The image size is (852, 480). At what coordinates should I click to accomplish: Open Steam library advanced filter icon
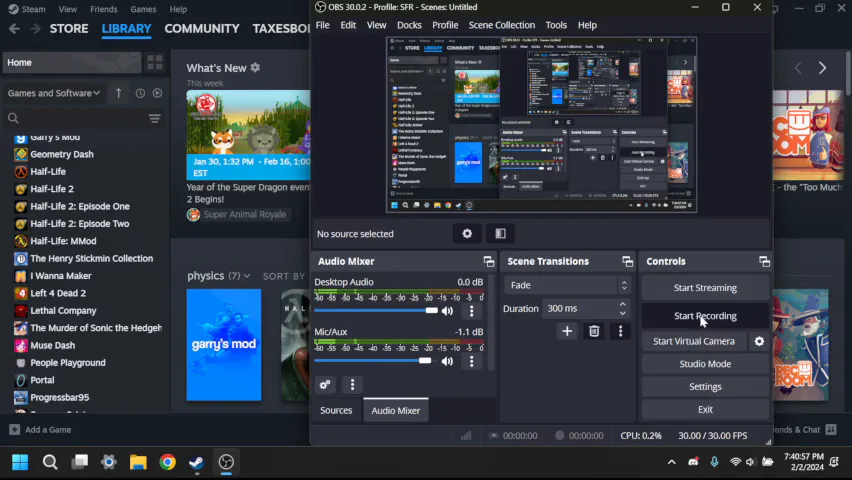[x=155, y=118]
